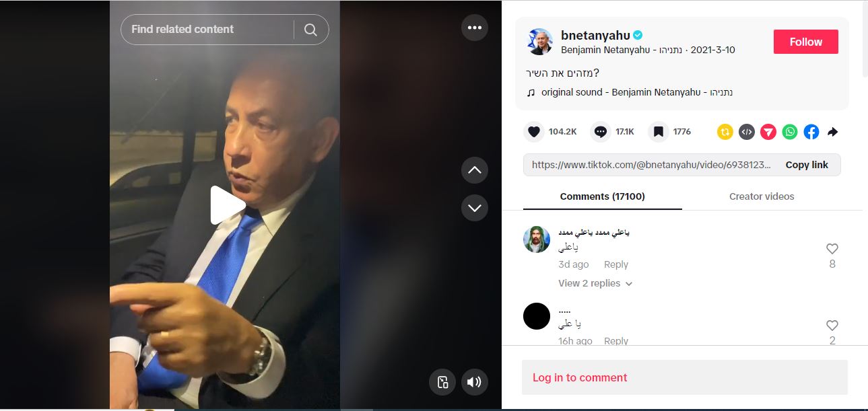The image size is (868, 411).
Task: Share the video to Facebook
Action: (811, 132)
